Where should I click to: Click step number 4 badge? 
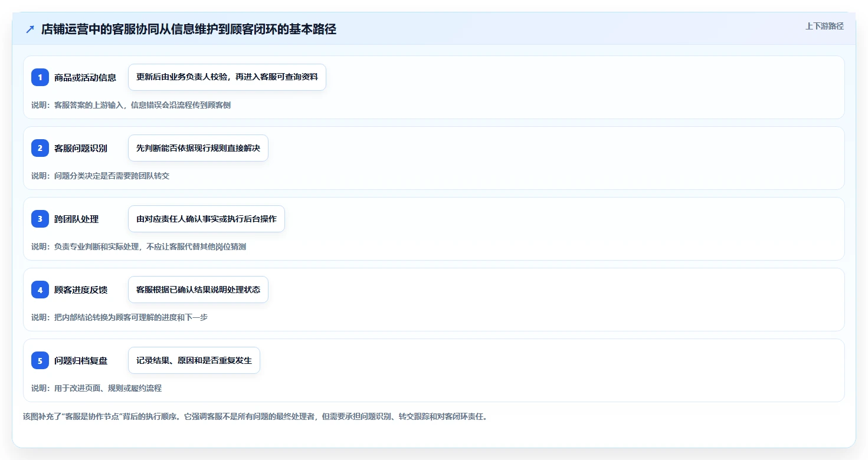(x=40, y=290)
